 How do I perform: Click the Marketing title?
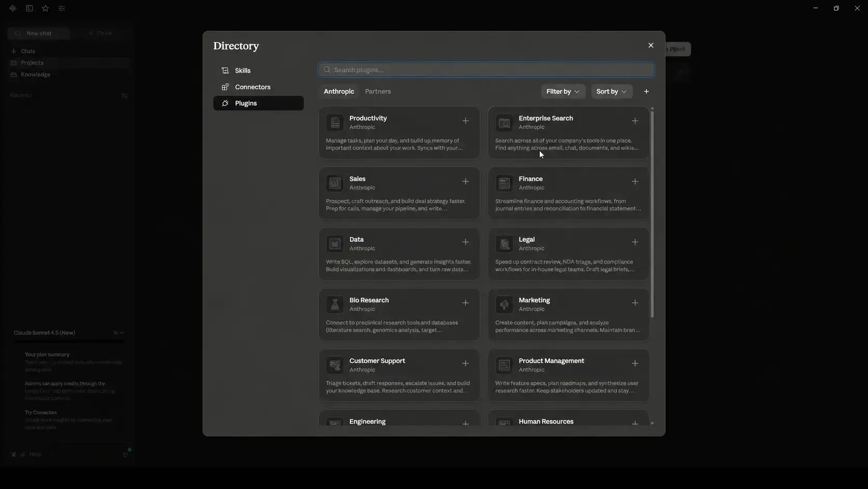click(x=534, y=300)
